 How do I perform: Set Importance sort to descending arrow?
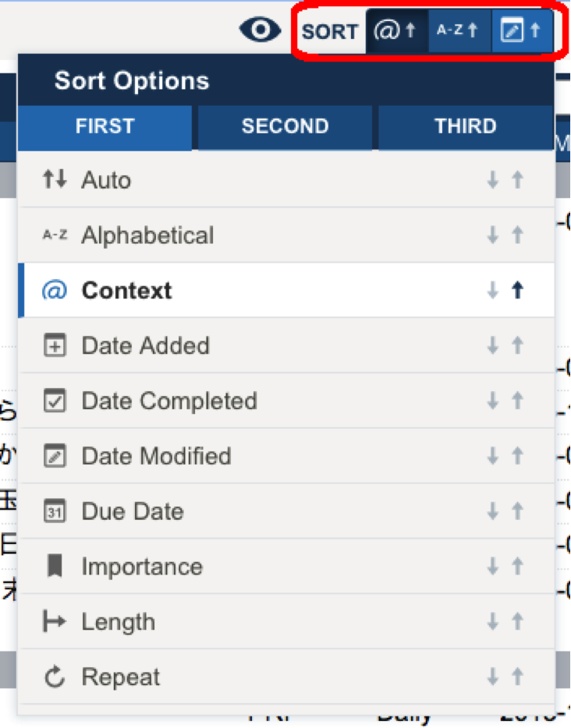(492, 567)
